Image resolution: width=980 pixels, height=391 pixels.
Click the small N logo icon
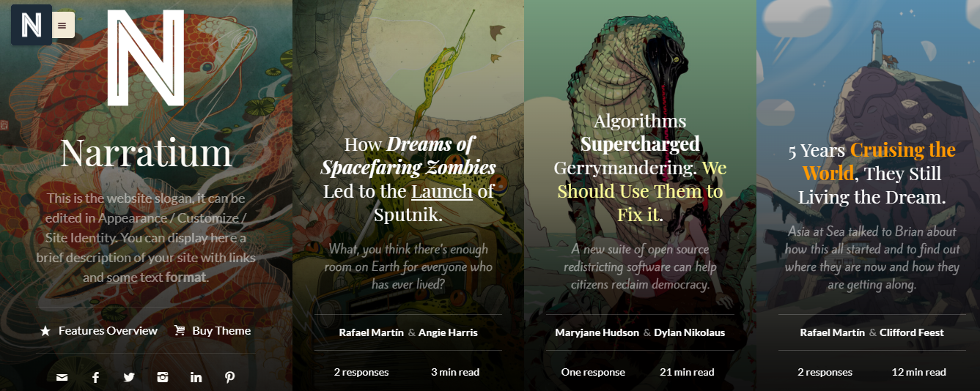tap(32, 25)
